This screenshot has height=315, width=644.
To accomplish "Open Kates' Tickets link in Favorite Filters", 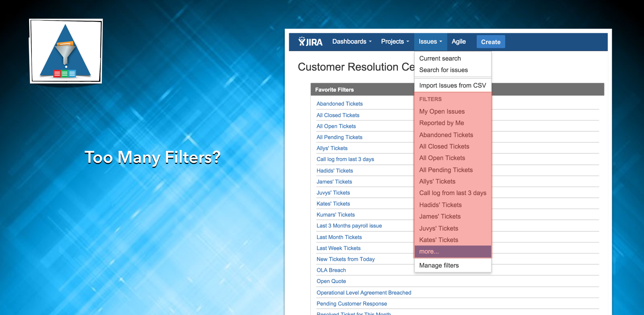I will [333, 204].
